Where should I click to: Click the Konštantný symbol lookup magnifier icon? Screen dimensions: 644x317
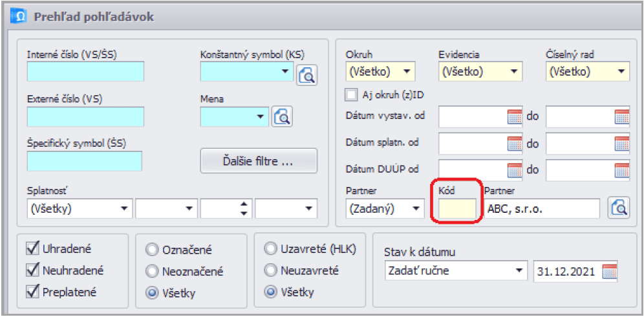pos(306,76)
